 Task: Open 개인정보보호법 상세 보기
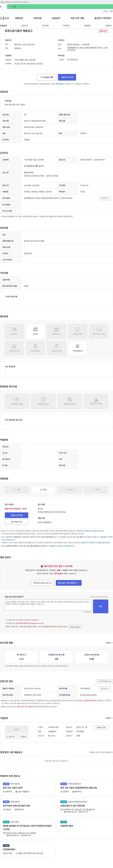click(43, 583)
